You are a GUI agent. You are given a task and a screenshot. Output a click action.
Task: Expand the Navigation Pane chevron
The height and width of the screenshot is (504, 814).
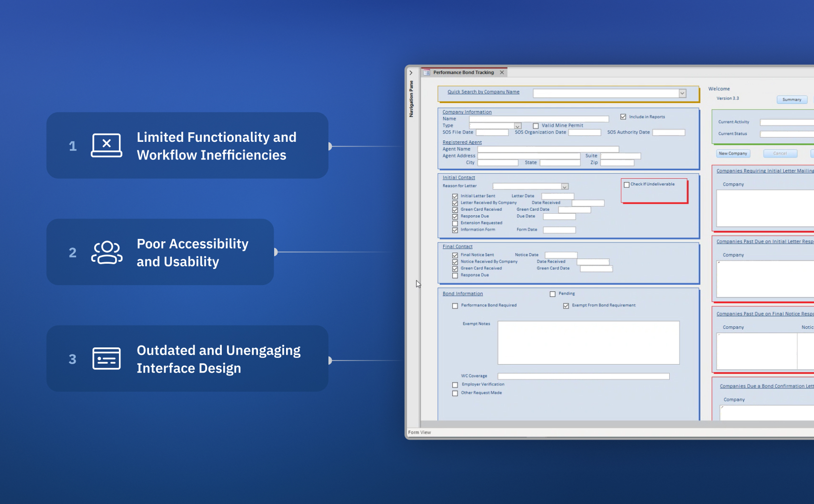[411, 73]
